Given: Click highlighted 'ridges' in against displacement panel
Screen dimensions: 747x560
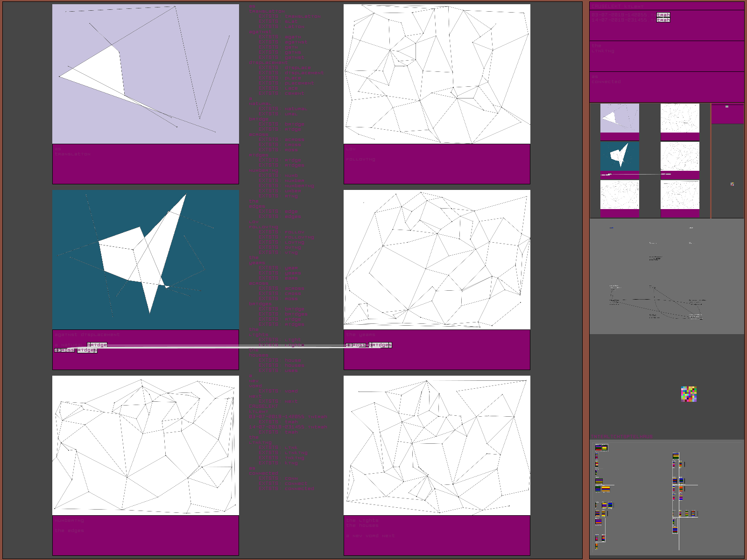Looking at the screenshot, I should pyautogui.click(x=87, y=350).
